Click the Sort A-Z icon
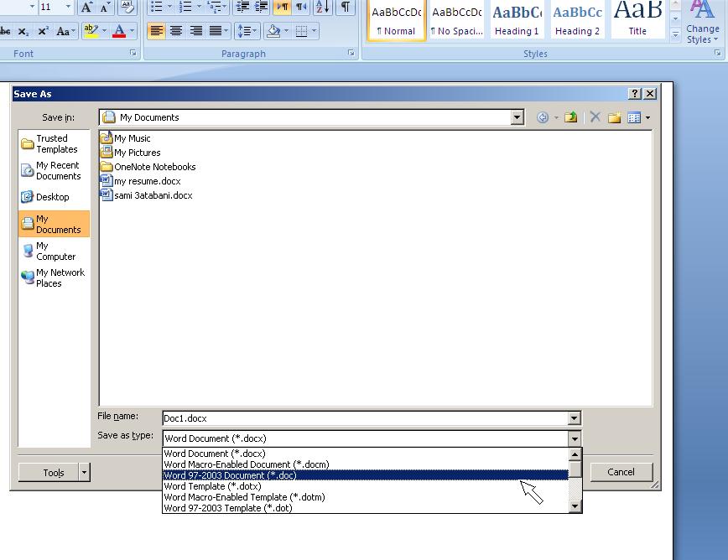 [322, 8]
